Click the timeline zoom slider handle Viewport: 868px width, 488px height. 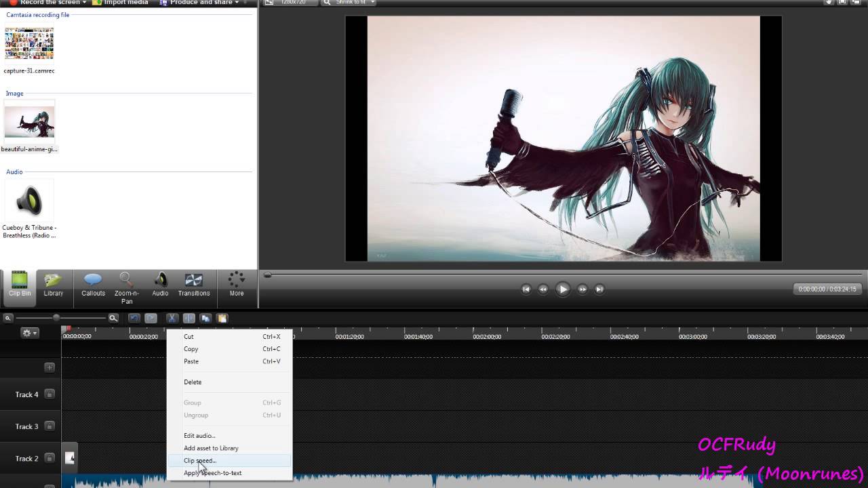coord(56,318)
